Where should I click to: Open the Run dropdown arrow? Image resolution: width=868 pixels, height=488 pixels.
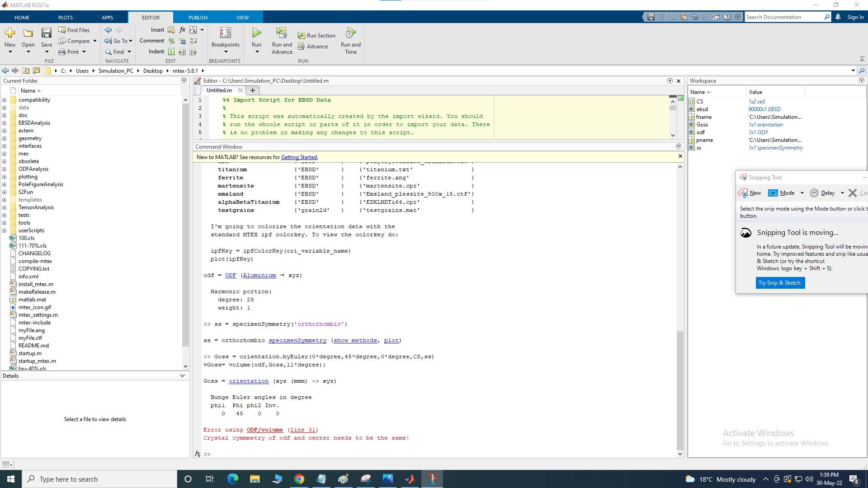coord(256,51)
